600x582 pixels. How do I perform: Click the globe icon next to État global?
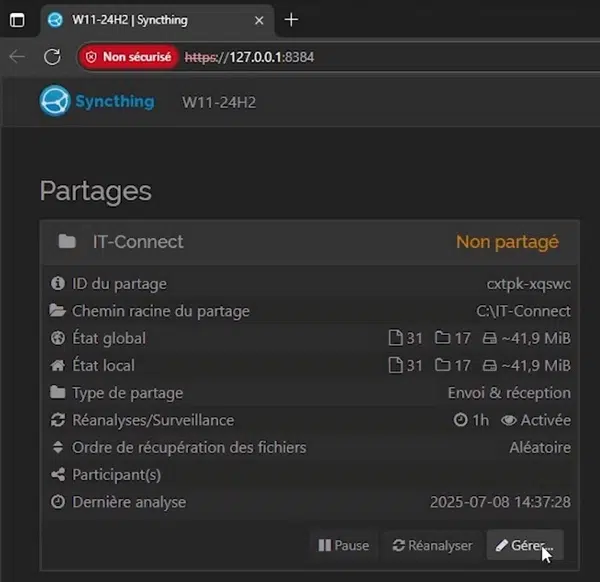tap(58, 338)
